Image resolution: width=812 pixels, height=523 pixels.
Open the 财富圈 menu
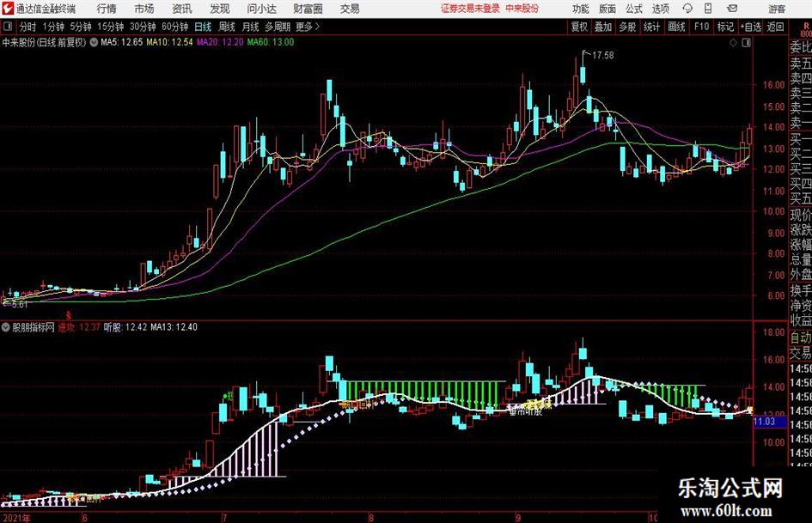[x=308, y=9]
